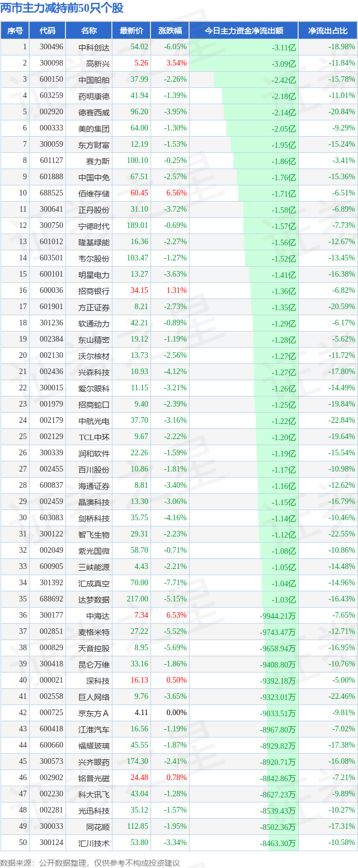Screen dimensions: 358x868
Task: Click stock name 麦格米特
Action: (94, 632)
